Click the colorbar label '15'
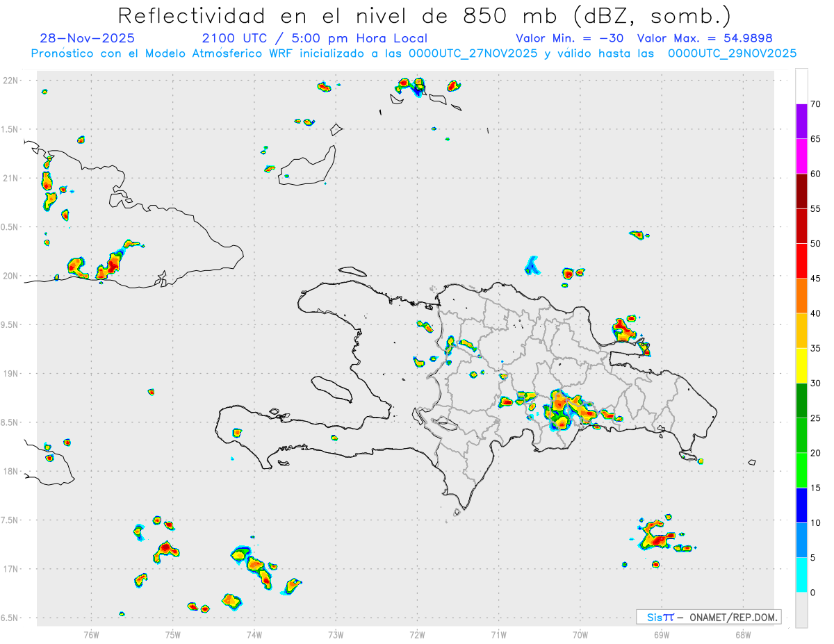This screenshot has width=834, height=644. (816, 488)
